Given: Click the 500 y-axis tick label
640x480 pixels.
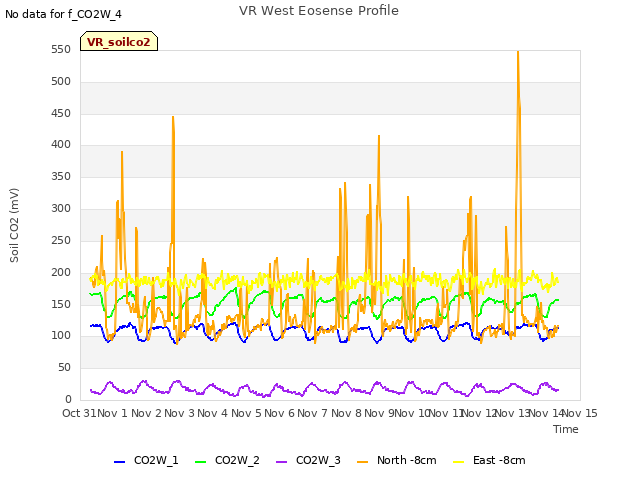Looking at the screenshot, I should [61, 82].
